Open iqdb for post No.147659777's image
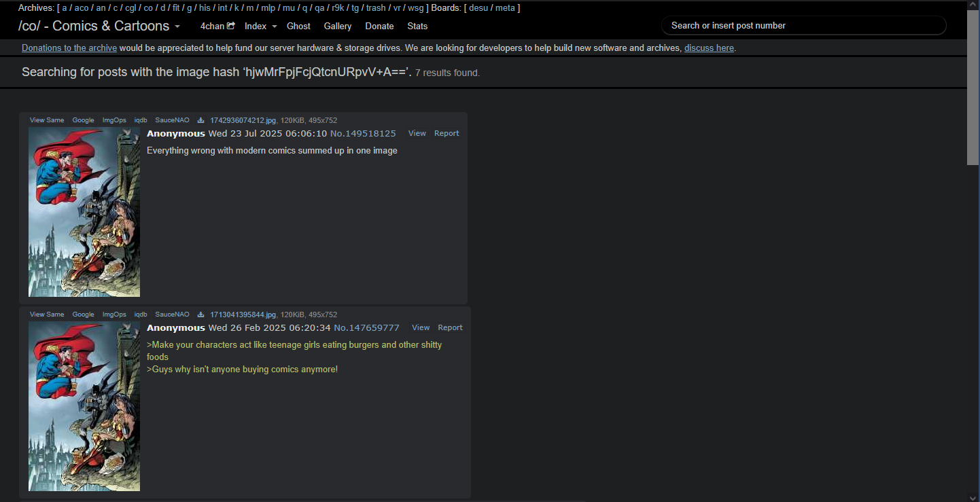980x502 pixels. [x=141, y=315]
